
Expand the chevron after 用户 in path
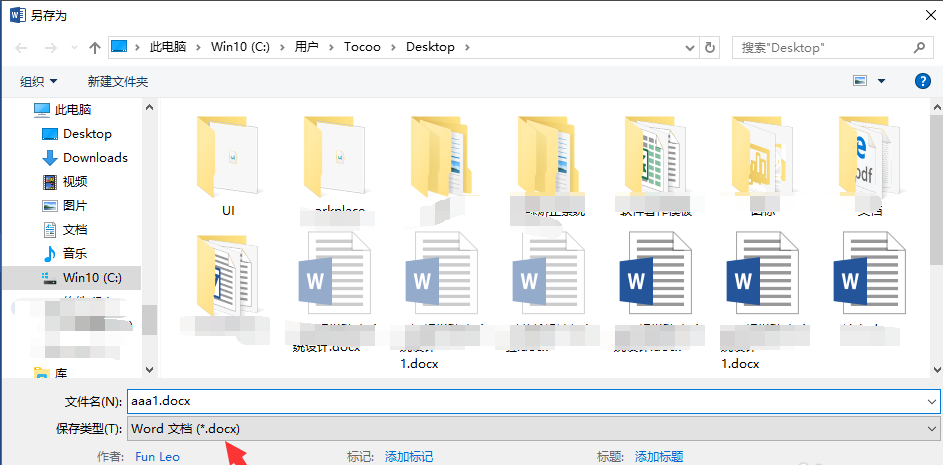coord(331,47)
